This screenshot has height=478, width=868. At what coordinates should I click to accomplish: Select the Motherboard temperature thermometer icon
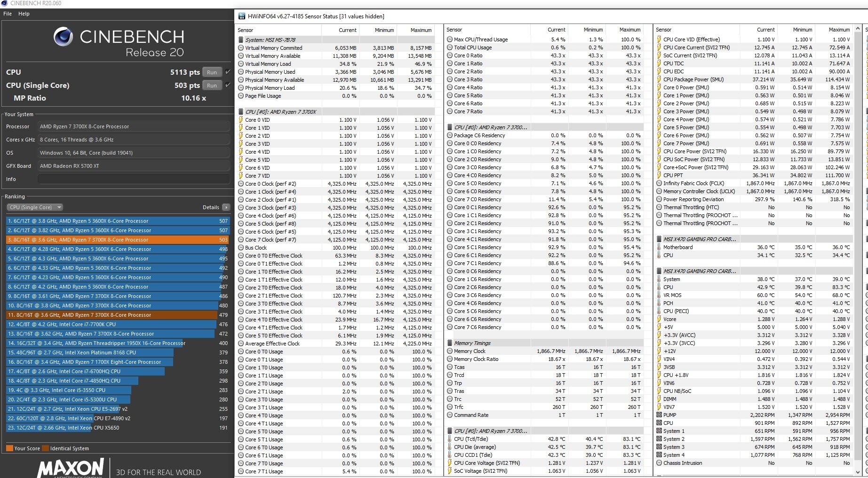click(x=659, y=247)
